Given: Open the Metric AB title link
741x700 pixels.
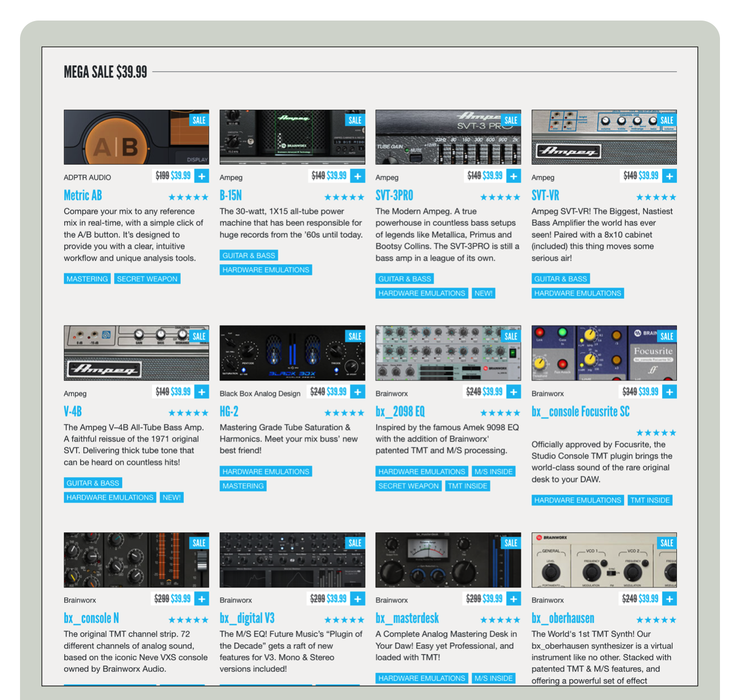Looking at the screenshot, I should [83, 195].
